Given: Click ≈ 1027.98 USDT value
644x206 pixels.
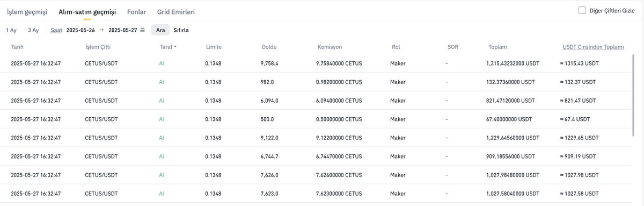Looking at the screenshot, I should coord(579,175).
